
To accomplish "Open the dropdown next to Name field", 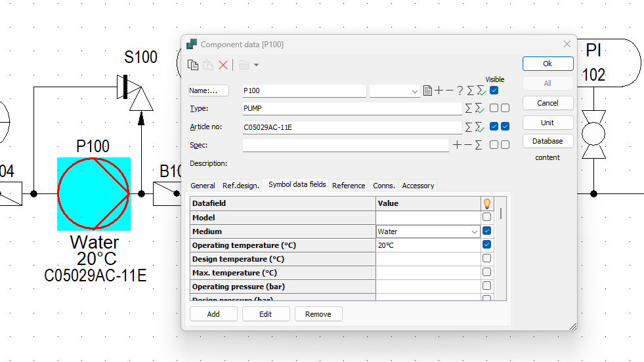I will [x=414, y=91].
